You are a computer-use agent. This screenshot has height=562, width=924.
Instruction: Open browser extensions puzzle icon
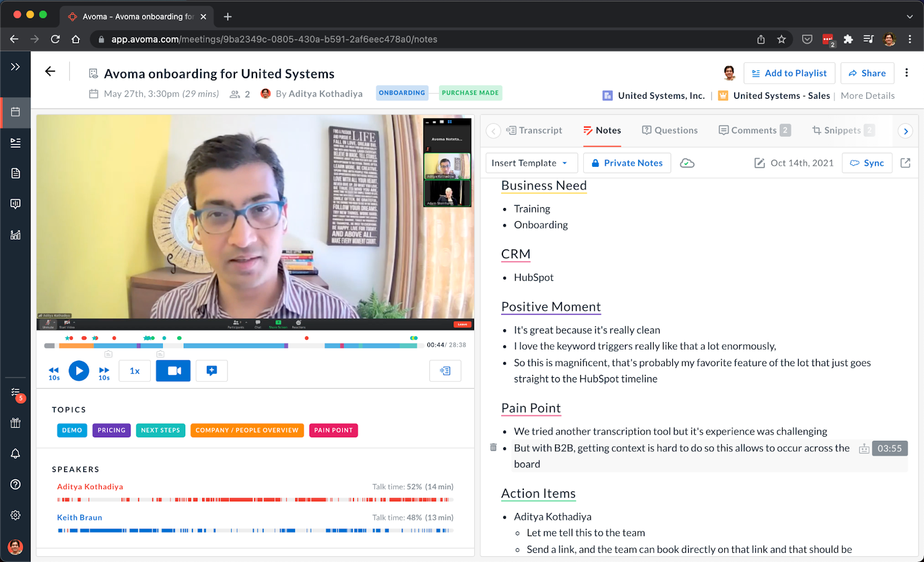click(848, 39)
